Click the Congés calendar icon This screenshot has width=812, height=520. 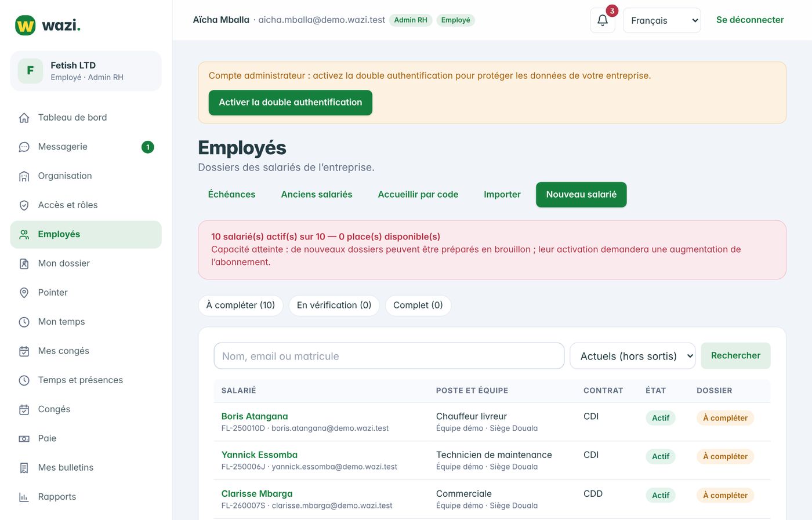[x=24, y=409]
